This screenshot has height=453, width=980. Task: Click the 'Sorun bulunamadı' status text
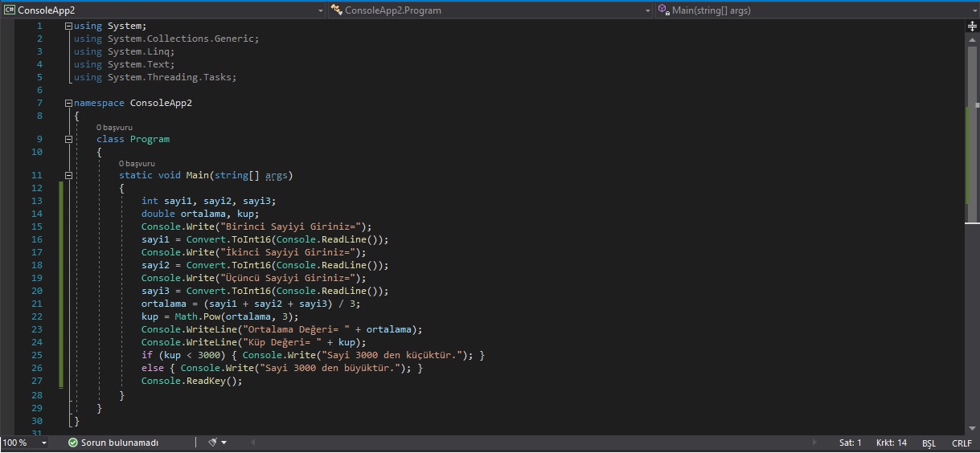point(120,443)
